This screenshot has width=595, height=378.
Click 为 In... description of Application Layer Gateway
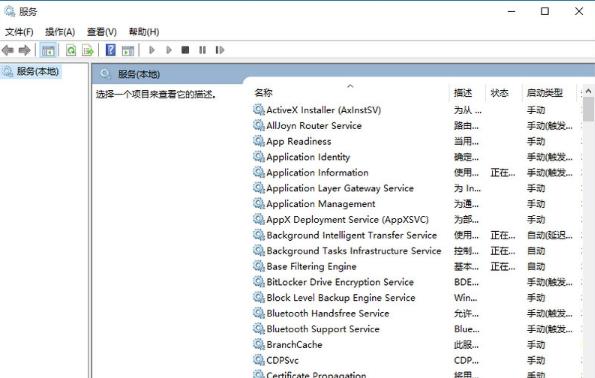[468, 188]
